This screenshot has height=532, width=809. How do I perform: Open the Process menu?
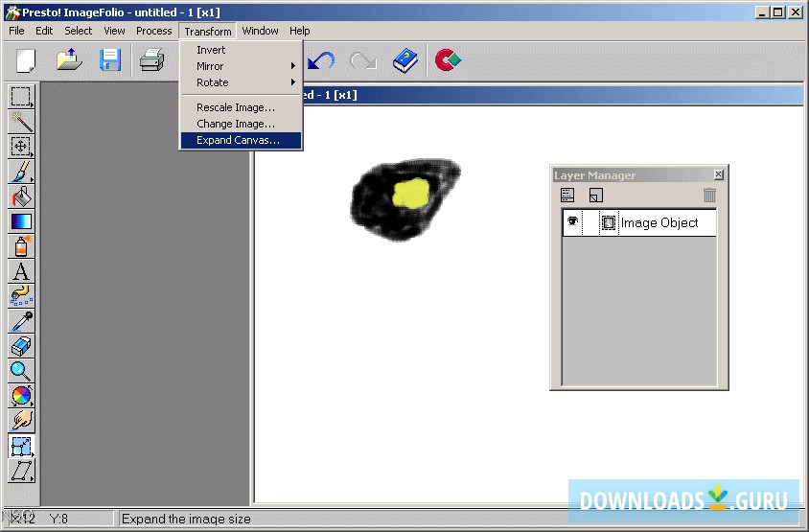153,31
